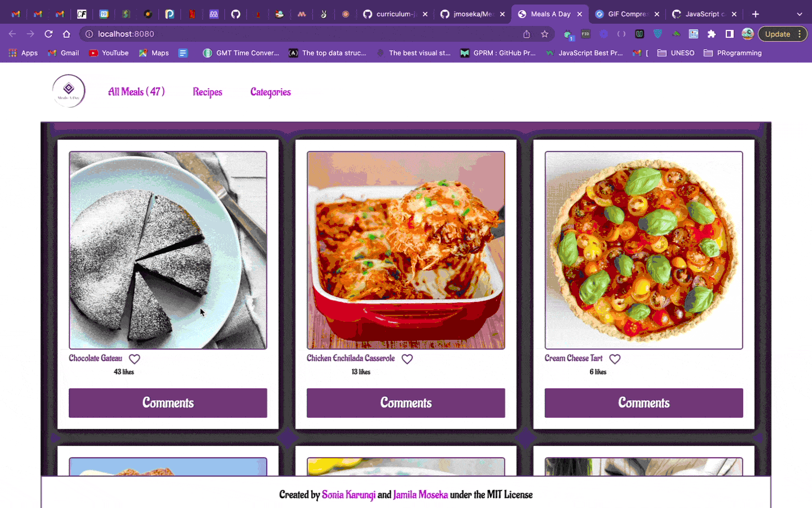Open the new tab plus button
The image size is (812, 508).
tap(756, 14)
